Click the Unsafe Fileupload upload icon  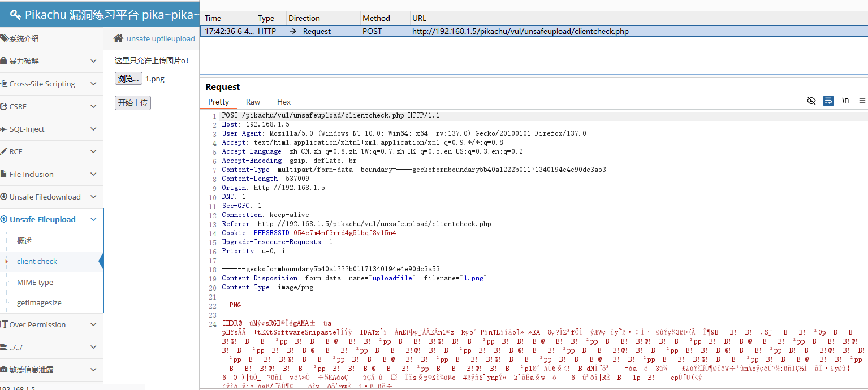pyautogui.click(x=4, y=219)
